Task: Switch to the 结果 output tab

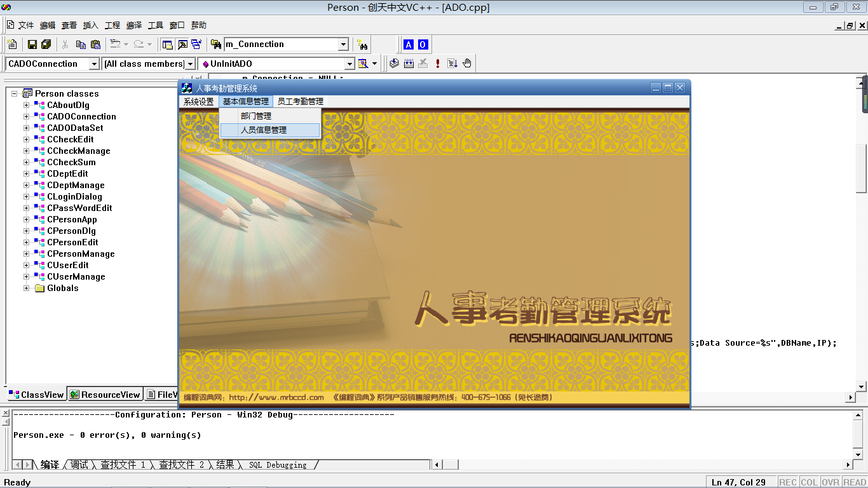Action: coord(225,465)
